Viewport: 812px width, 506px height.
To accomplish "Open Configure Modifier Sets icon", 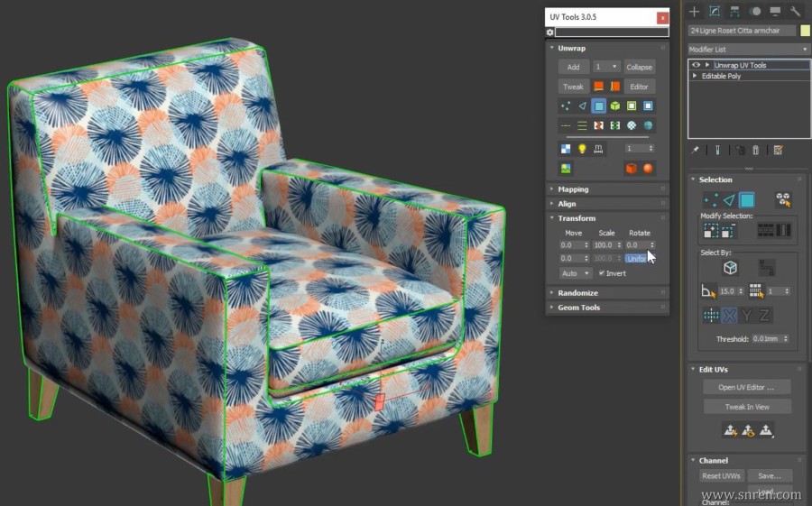I will click(x=778, y=151).
